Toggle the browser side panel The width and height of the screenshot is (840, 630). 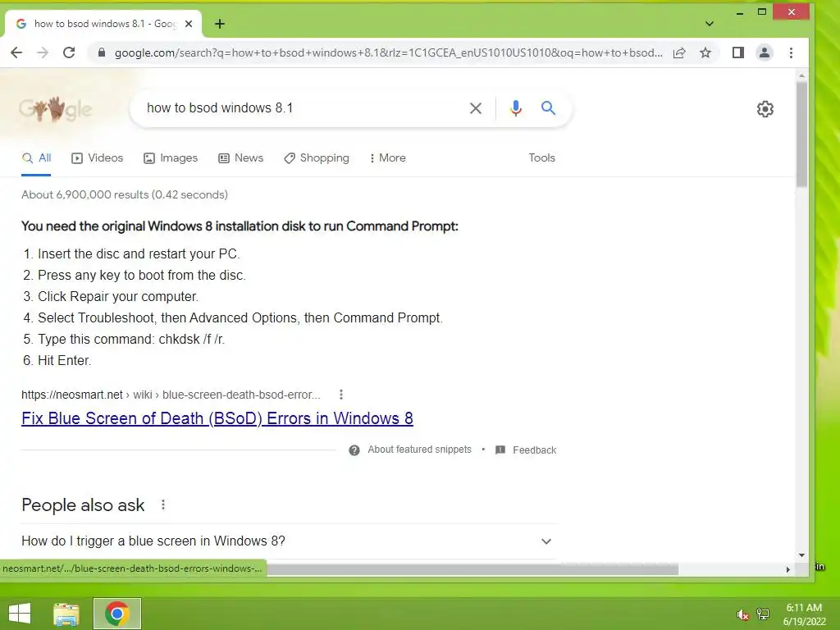point(738,52)
